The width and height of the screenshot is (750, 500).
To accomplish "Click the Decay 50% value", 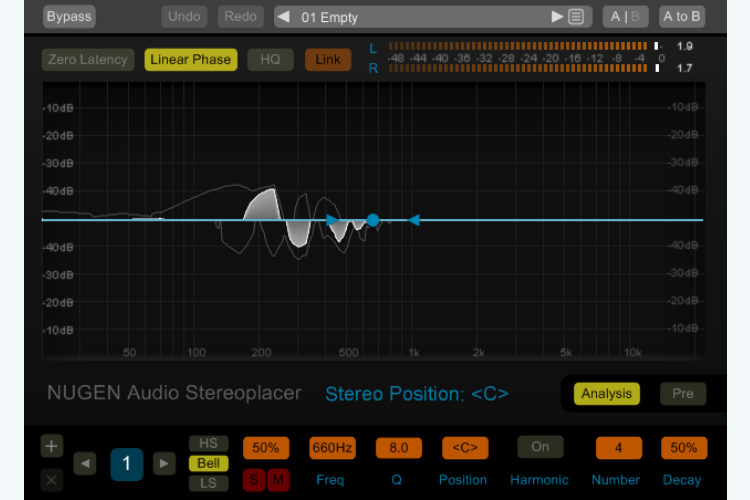I will (x=684, y=448).
